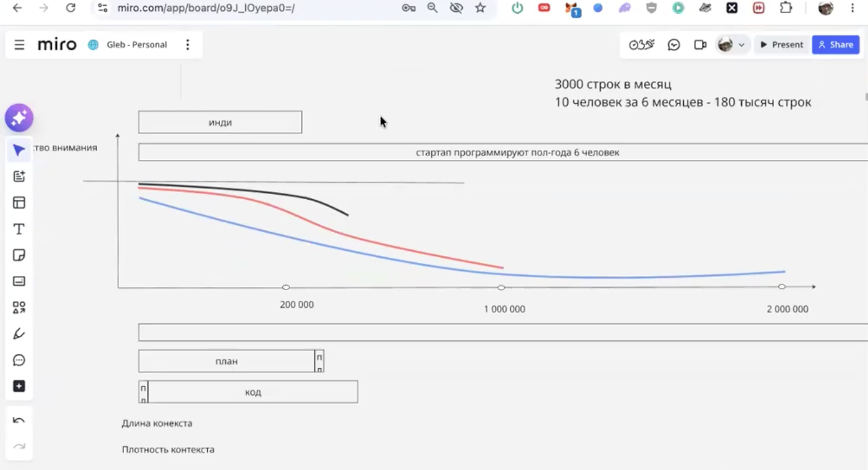This screenshot has height=470, width=868.
Task: Open the Gleb - Personal board title
Action: point(137,44)
